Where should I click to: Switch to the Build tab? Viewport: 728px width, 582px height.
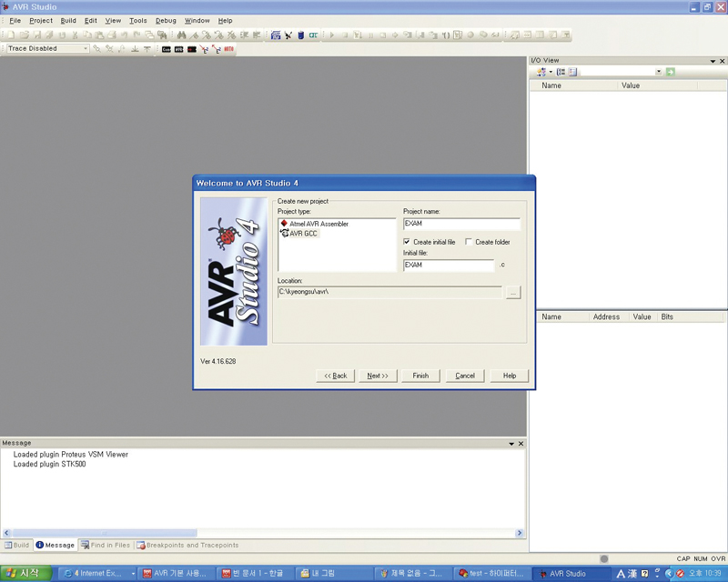pos(16,545)
